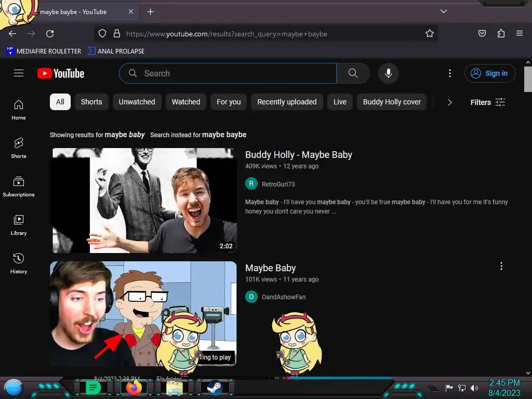Open the Filters panel

click(487, 102)
